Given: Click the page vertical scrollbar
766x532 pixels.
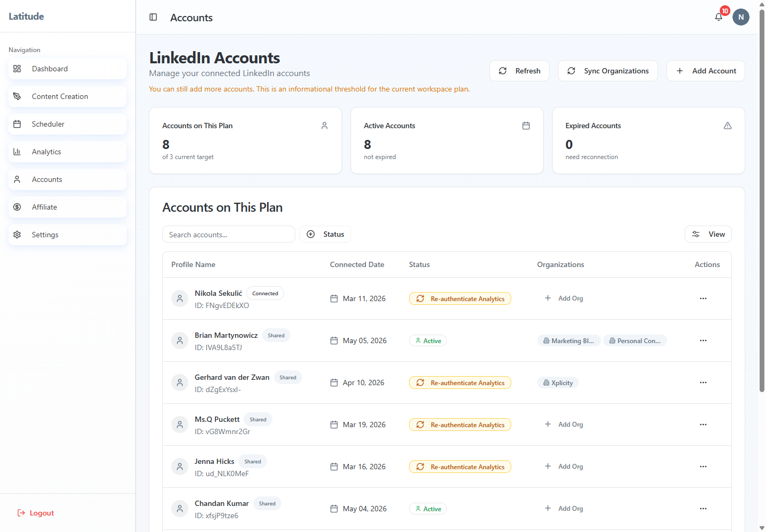Looking at the screenshot, I should click(x=762, y=201).
